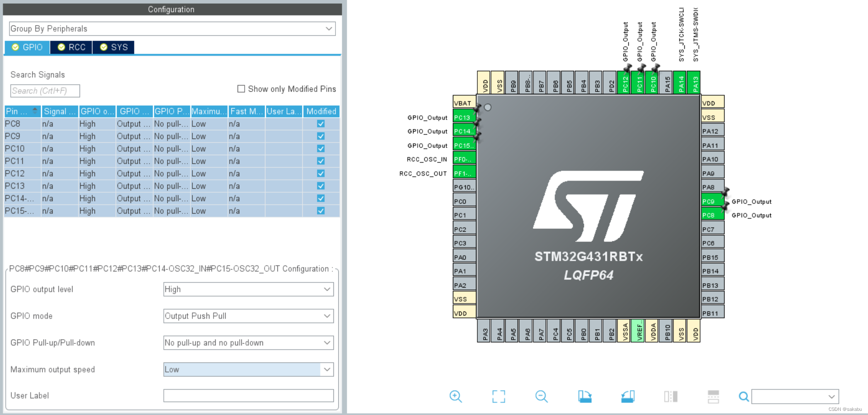Select the PC15 row in table
Screen dimensions: 868x415
pyautogui.click(x=172, y=211)
